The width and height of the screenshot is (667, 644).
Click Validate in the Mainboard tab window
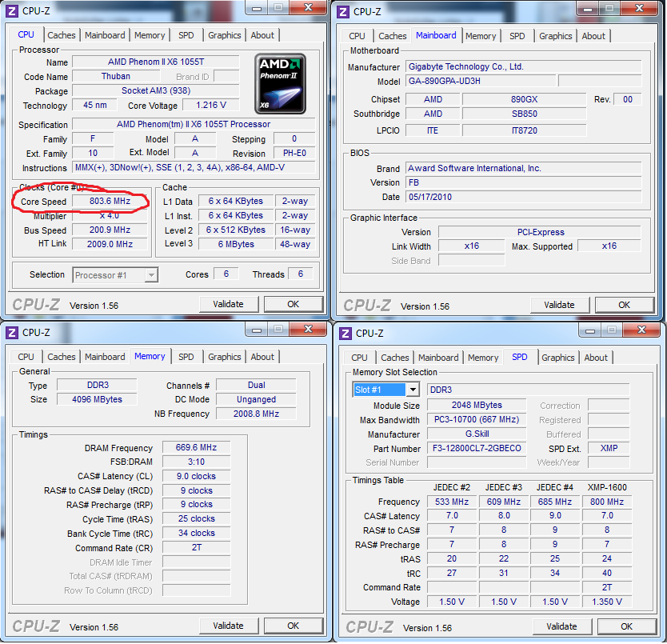click(559, 305)
